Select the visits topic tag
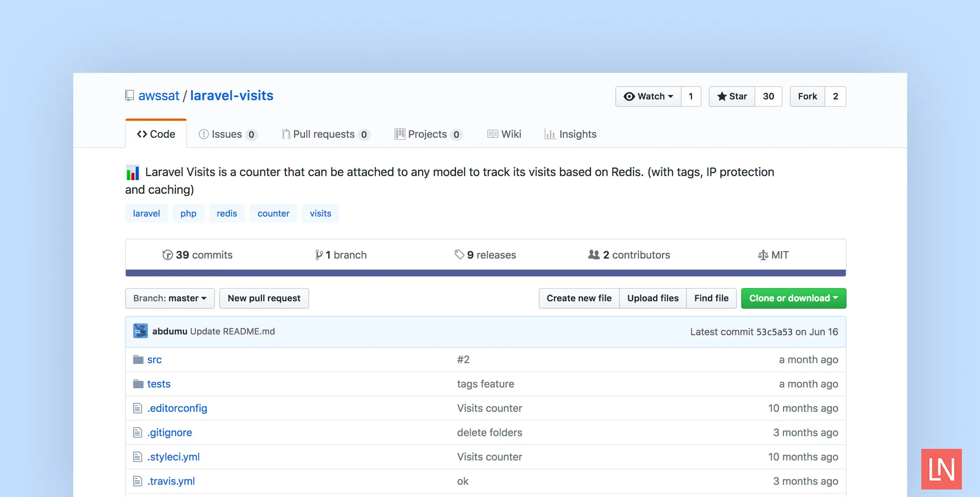Image resolution: width=980 pixels, height=497 pixels. 320,213
